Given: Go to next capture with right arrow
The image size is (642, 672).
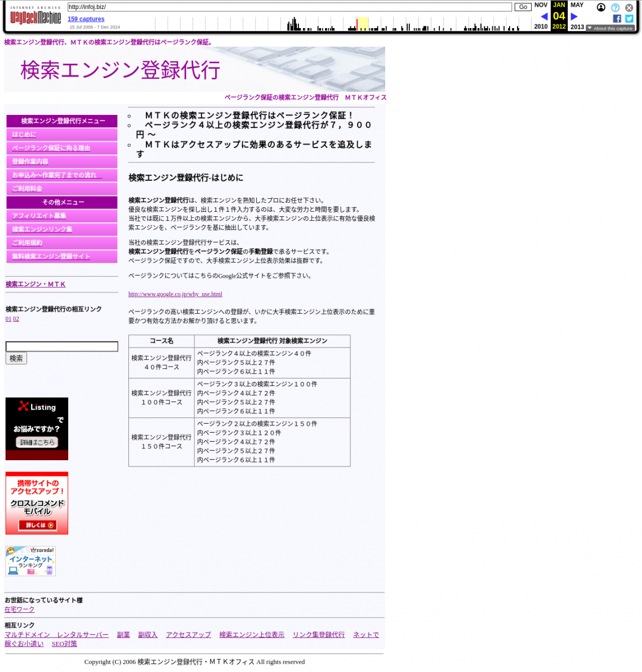Looking at the screenshot, I should (x=574, y=16).
